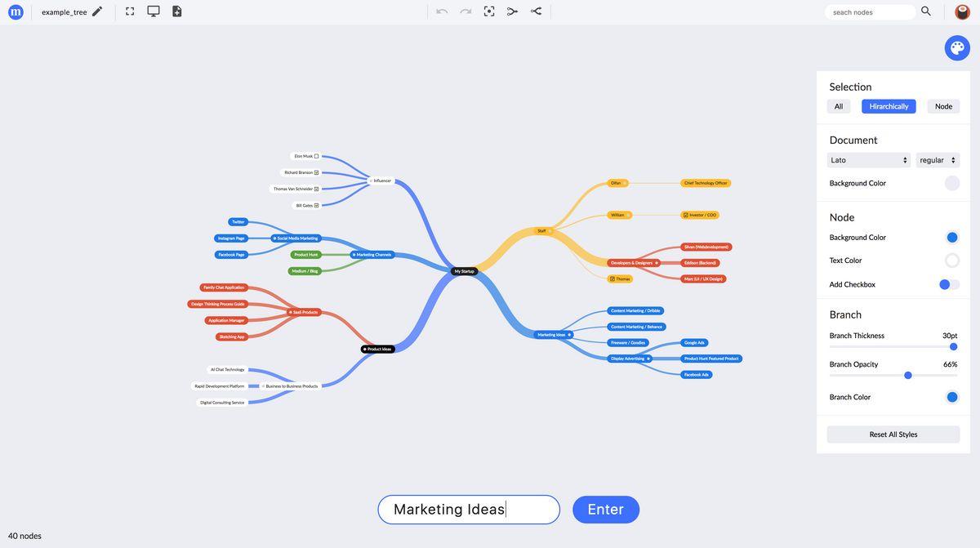Select the Instagram Page node
980x548 pixels.
pos(231,238)
